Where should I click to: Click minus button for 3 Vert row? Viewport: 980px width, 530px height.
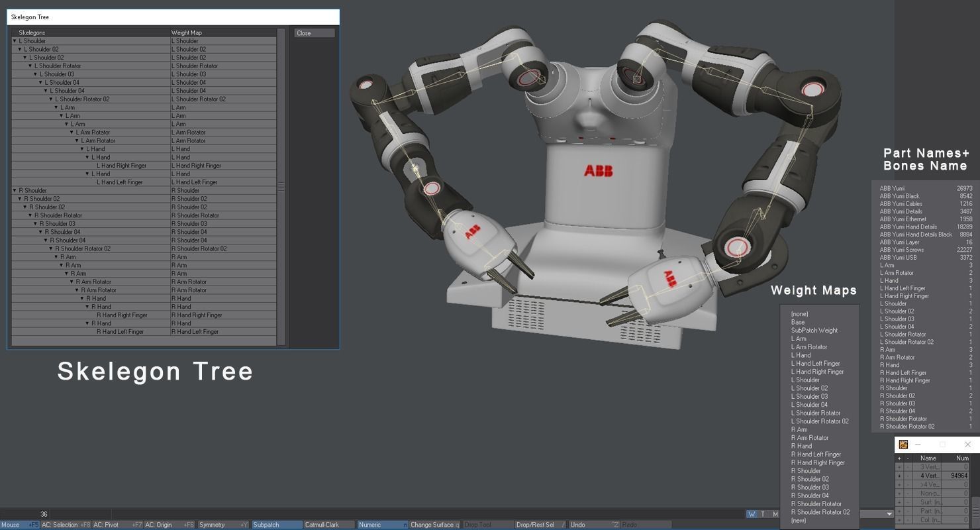908,467
